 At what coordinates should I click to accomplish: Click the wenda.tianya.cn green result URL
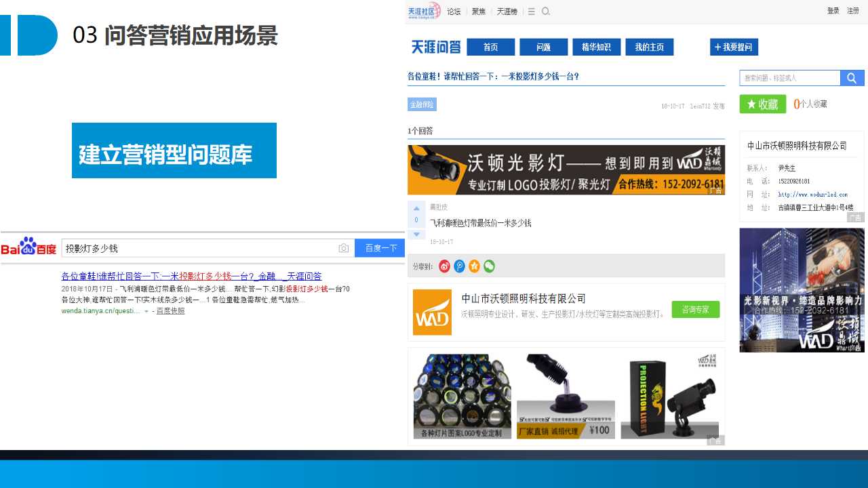(100, 310)
